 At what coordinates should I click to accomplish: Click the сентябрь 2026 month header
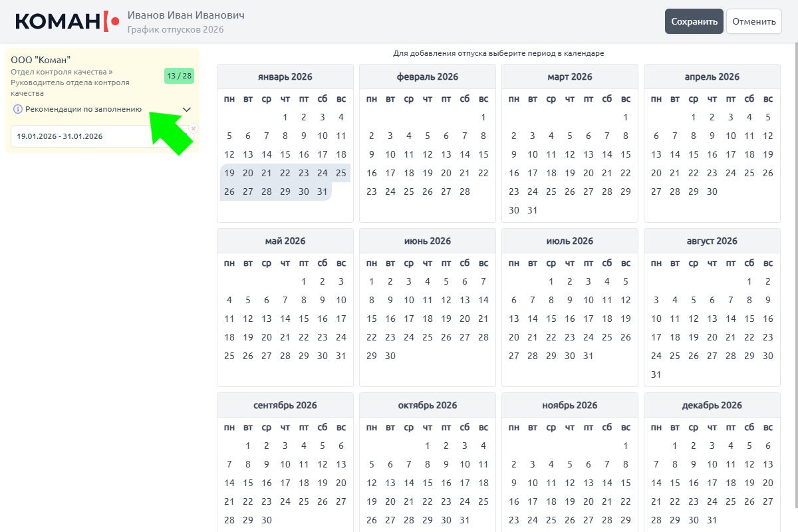point(285,405)
